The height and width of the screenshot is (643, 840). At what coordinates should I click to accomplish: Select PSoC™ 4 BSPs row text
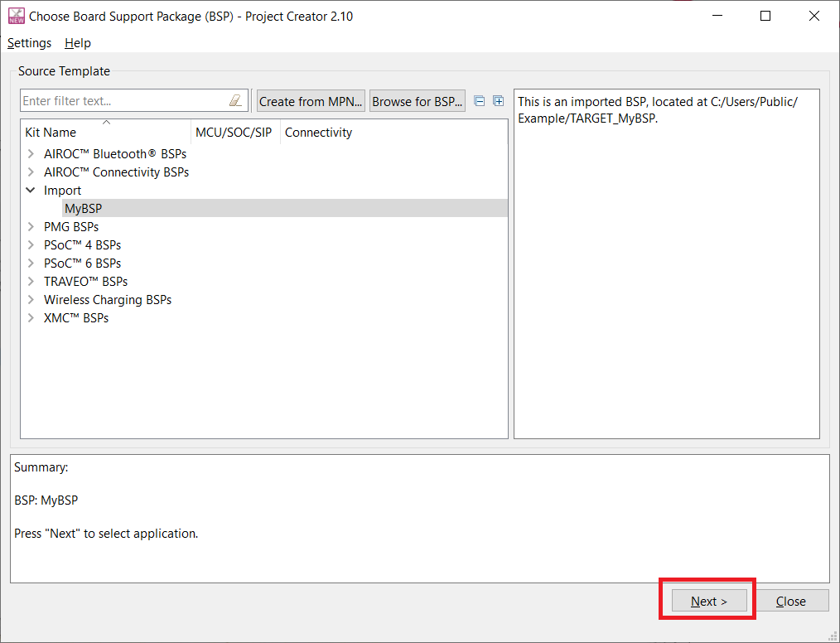(x=83, y=245)
